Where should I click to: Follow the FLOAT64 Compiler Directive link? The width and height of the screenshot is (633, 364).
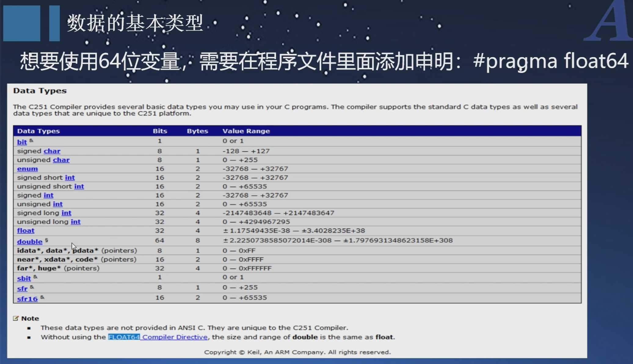[158, 337]
